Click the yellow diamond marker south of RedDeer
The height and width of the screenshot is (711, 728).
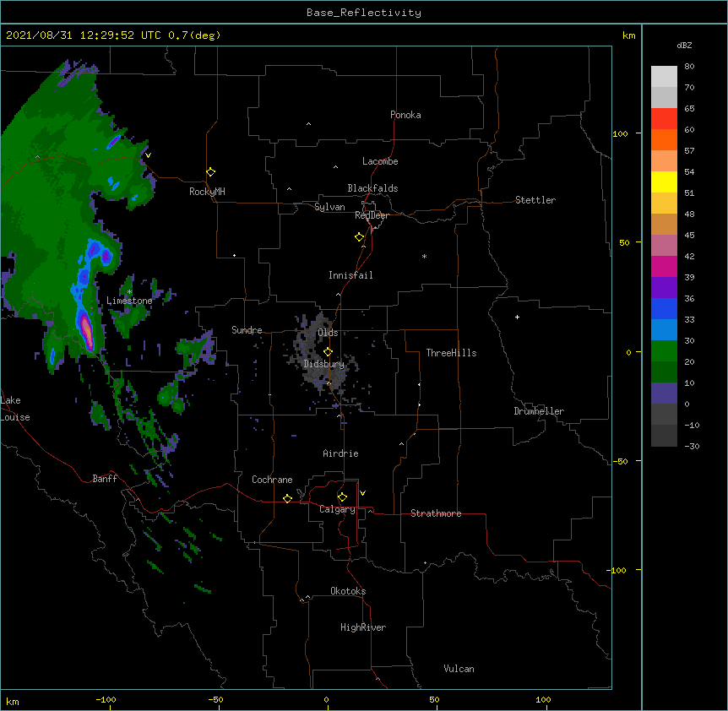pos(360,237)
